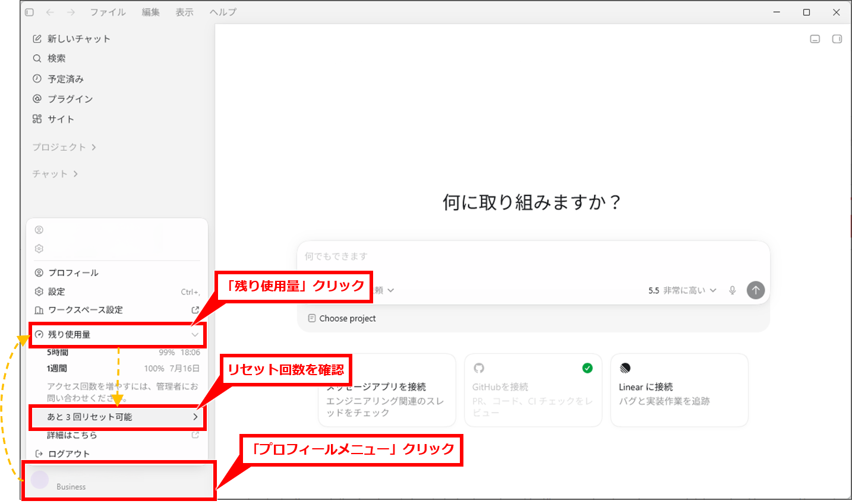Open the 詳細はこちら link
This screenshot has width=852, height=504.
[72, 435]
